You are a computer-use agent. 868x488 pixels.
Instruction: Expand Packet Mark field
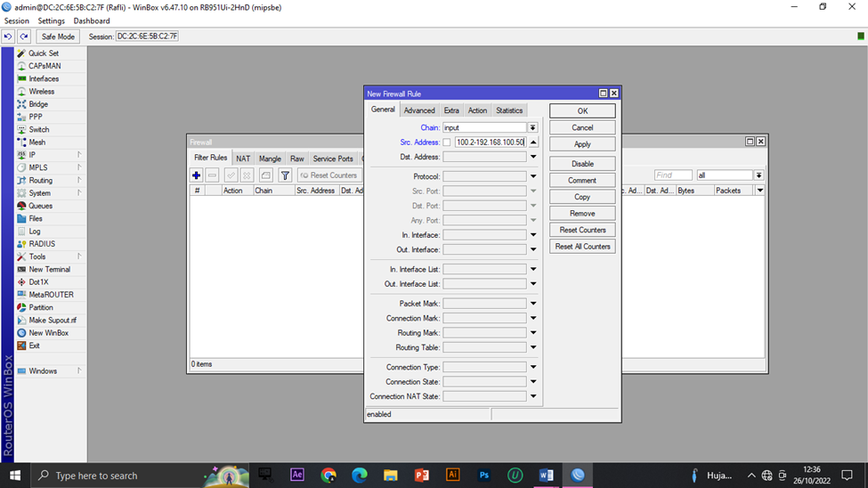533,304
